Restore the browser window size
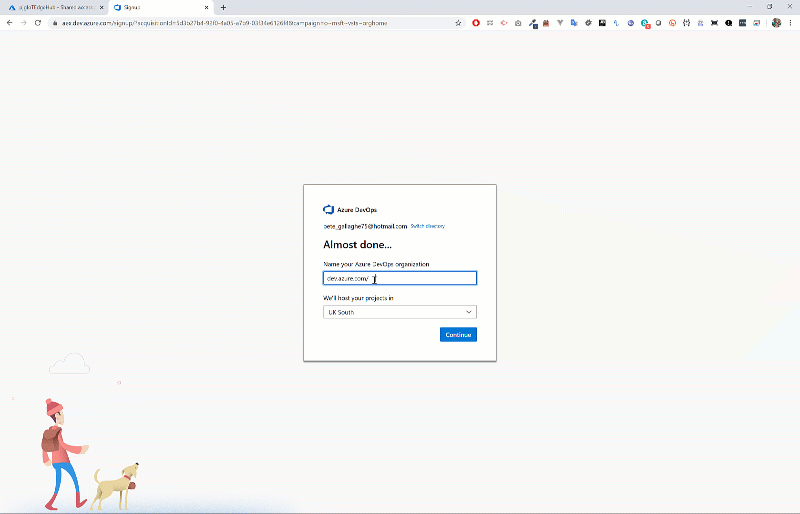Screen dimensions: 800x514 click(769, 7)
